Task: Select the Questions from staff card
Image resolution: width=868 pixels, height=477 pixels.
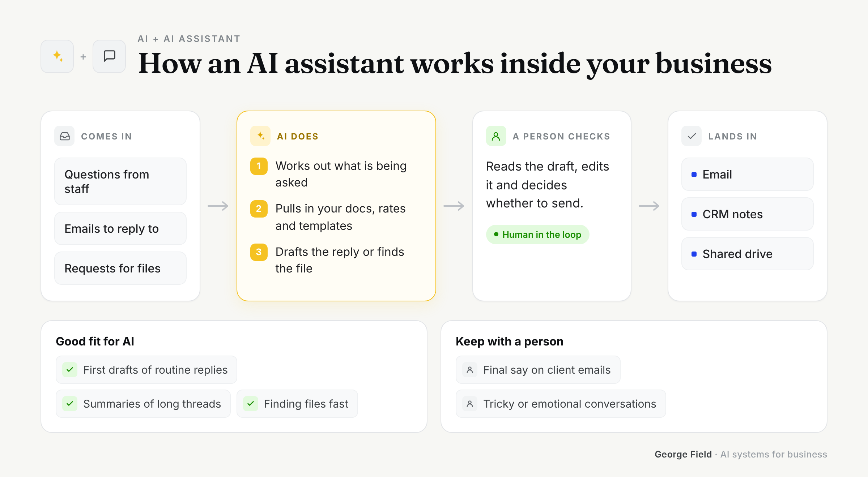Action: 120,181
